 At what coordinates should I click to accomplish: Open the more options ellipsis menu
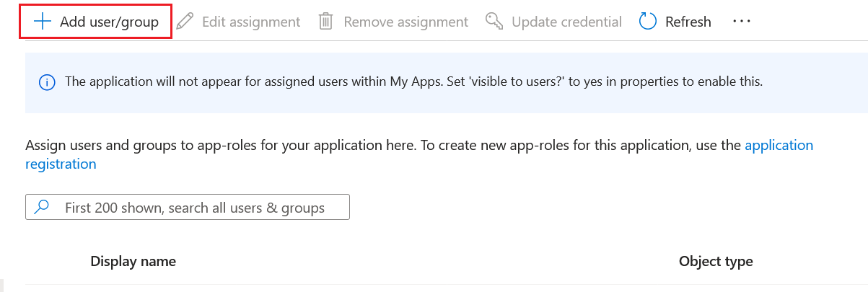coord(742,22)
